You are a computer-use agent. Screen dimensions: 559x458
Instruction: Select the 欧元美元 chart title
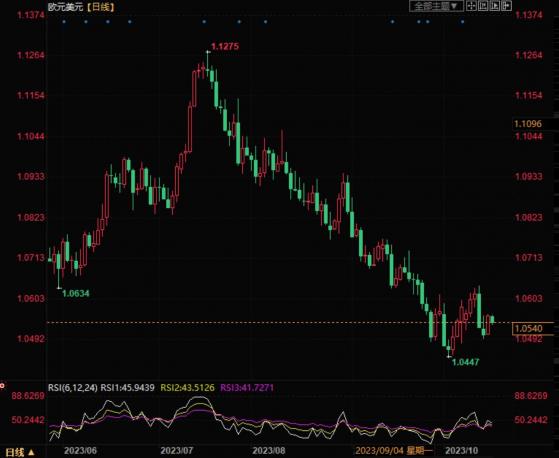click(x=66, y=7)
